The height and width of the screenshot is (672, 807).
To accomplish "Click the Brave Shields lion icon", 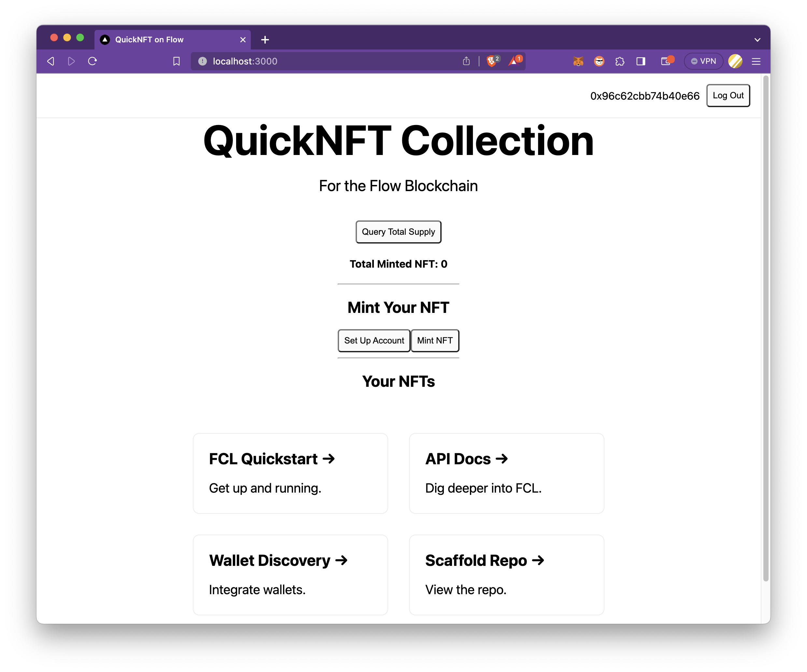I will pos(491,61).
